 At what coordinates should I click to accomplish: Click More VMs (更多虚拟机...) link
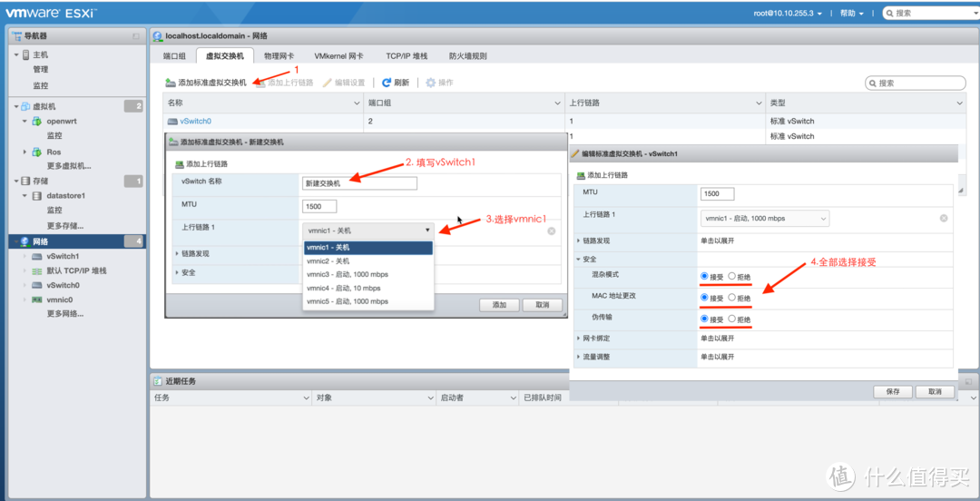pyautogui.click(x=69, y=166)
